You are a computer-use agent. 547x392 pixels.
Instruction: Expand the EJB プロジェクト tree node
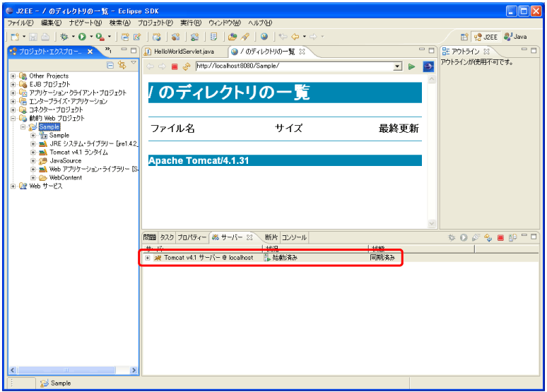coord(13,84)
